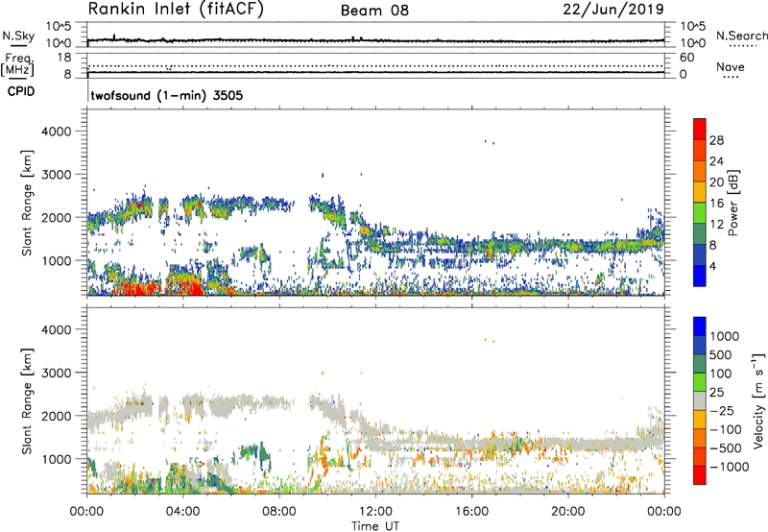Click the velocity colorbar gray segment between 25 and -25
The height and width of the screenshot is (532, 768).
(700, 400)
